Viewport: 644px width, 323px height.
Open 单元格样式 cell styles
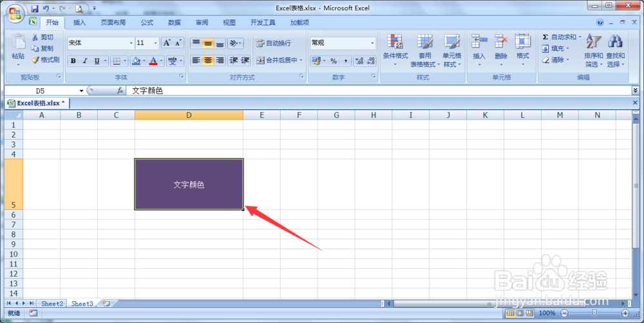coord(452,50)
